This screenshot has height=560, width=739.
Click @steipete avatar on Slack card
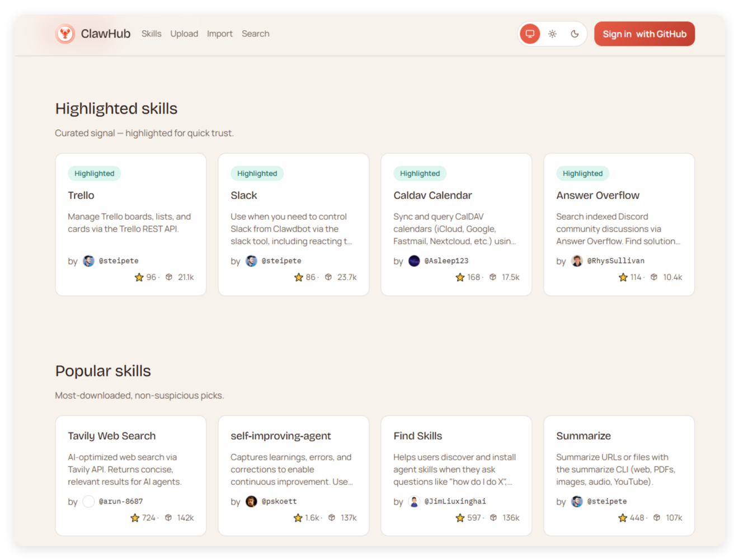click(x=251, y=261)
